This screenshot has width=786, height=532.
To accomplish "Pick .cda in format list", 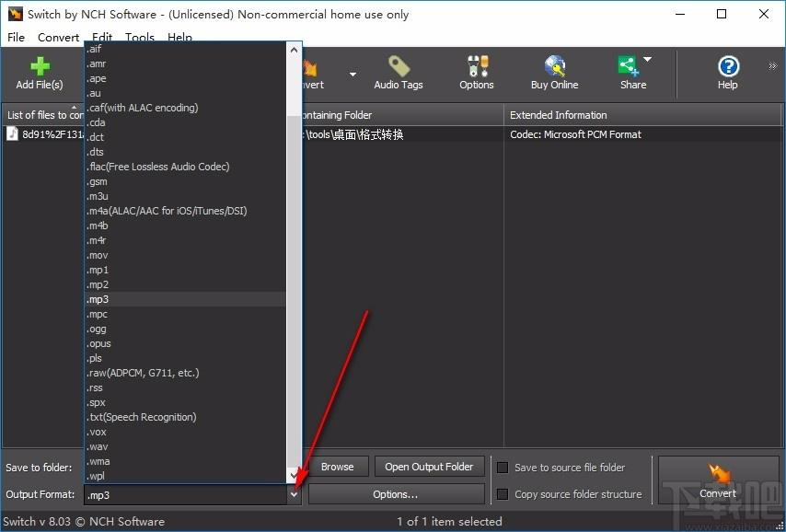I will (184, 122).
